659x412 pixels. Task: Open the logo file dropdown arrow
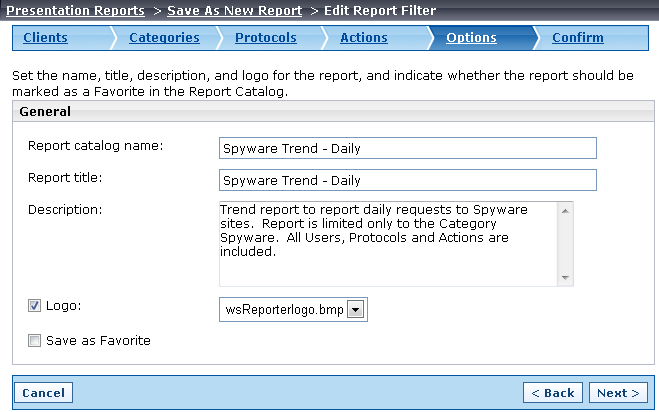(x=356, y=310)
